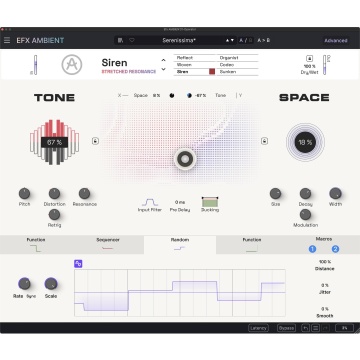Image resolution: width=360 pixels, height=360 pixels.
Task: Copy state with the A > B button
Action: [x=263, y=40]
